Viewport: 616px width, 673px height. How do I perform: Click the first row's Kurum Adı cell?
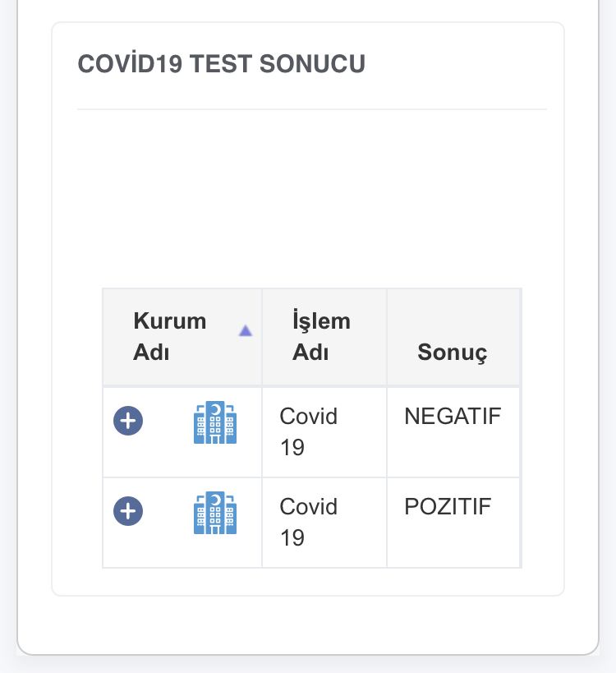(182, 432)
